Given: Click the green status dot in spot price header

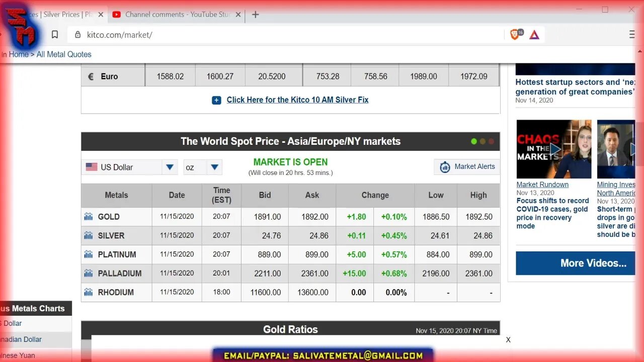Looking at the screenshot, I should coord(473,141).
